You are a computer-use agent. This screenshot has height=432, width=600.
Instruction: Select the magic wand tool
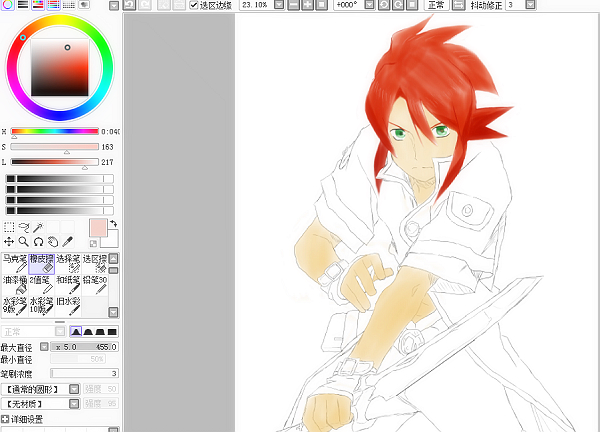(x=38, y=227)
